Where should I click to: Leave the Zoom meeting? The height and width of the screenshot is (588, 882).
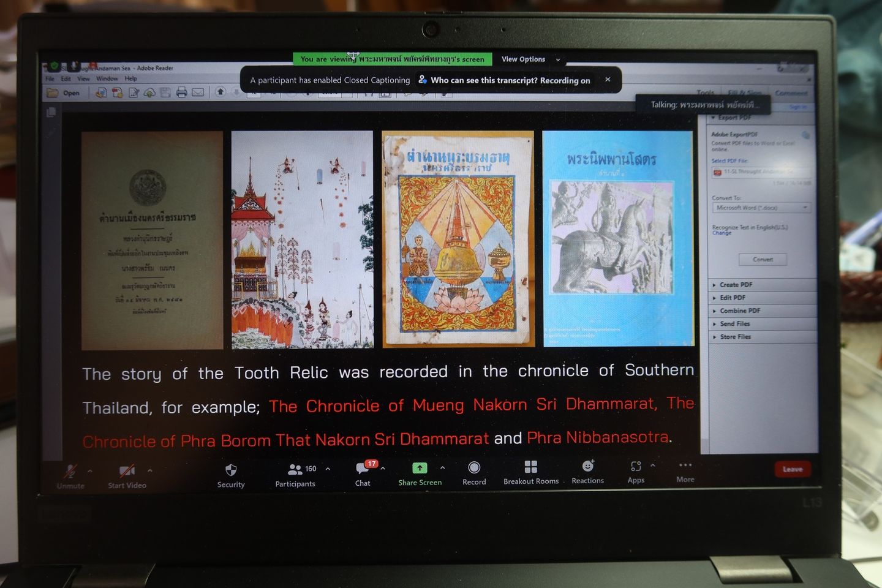coord(793,469)
